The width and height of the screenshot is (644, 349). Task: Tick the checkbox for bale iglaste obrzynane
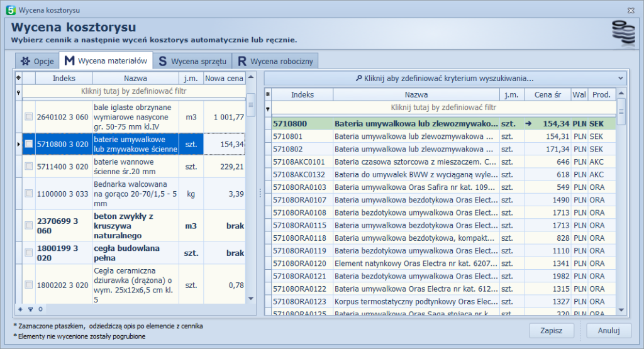click(x=28, y=117)
